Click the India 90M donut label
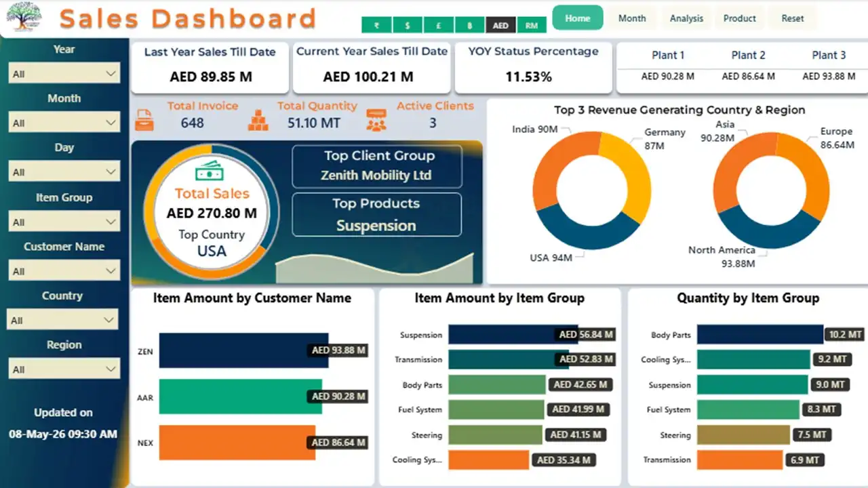The width and height of the screenshot is (868, 488). point(534,129)
